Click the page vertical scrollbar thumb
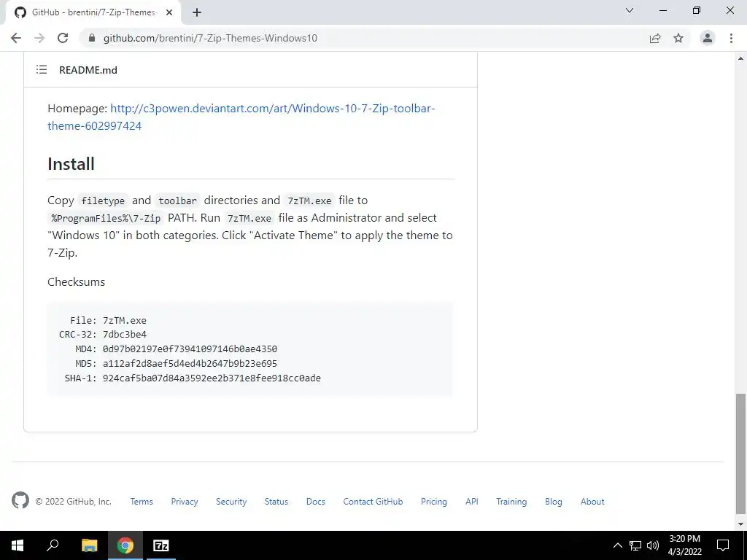This screenshot has width=747, height=560. (x=740, y=454)
